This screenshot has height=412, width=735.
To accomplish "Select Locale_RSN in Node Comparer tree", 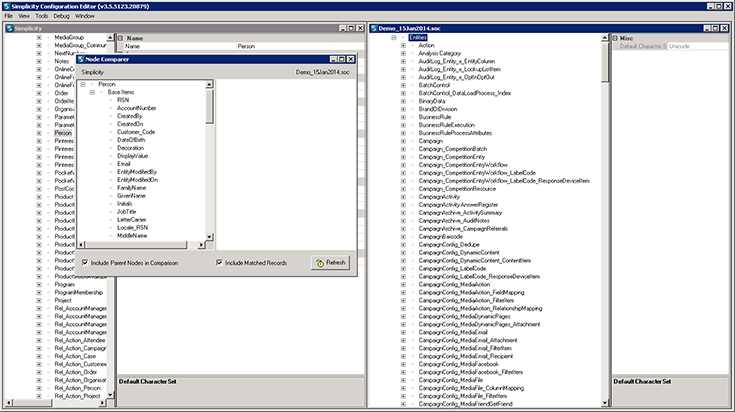I will [133, 228].
